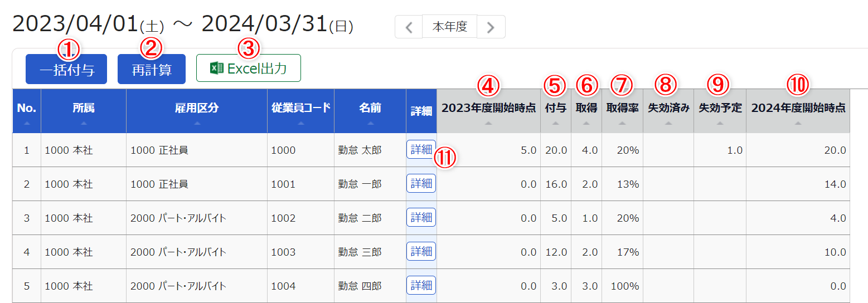Click the date range heading 2023/04/01

coord(75,24)
